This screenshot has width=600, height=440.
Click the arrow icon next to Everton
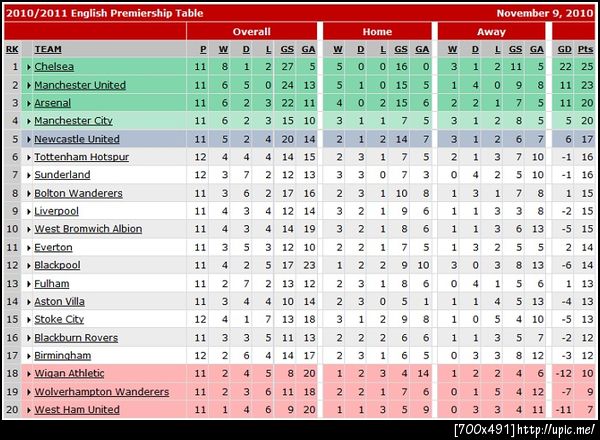pyautogui.click(x=30, y=248)
